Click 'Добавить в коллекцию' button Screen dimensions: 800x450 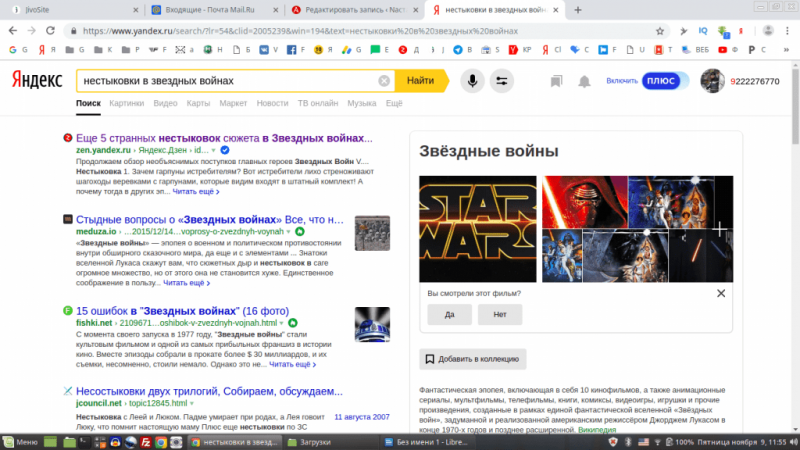click(x=473, y=359)
